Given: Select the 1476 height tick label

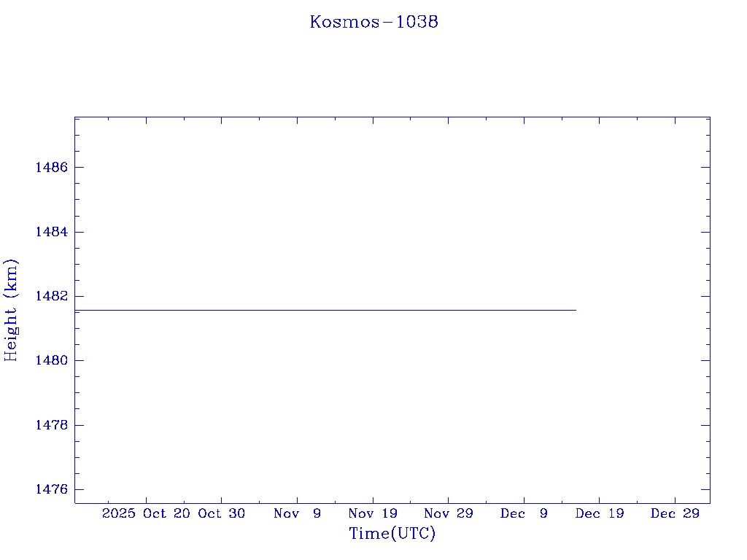Looking at the screenshot, I should coord(51,489).
